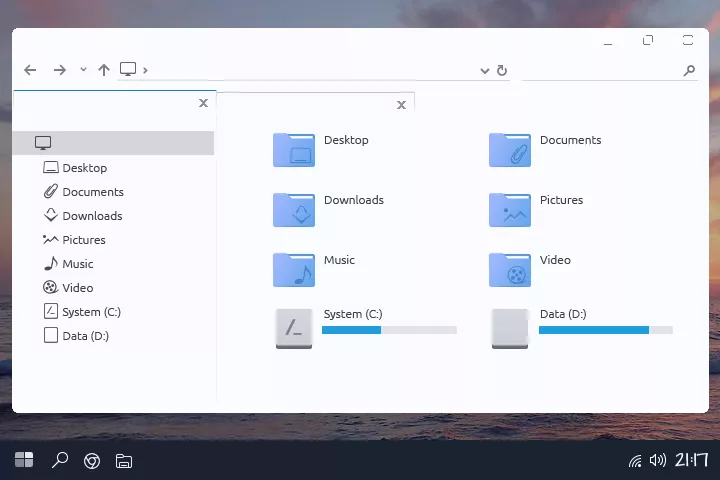Close the second tab with X

(401, 105)
